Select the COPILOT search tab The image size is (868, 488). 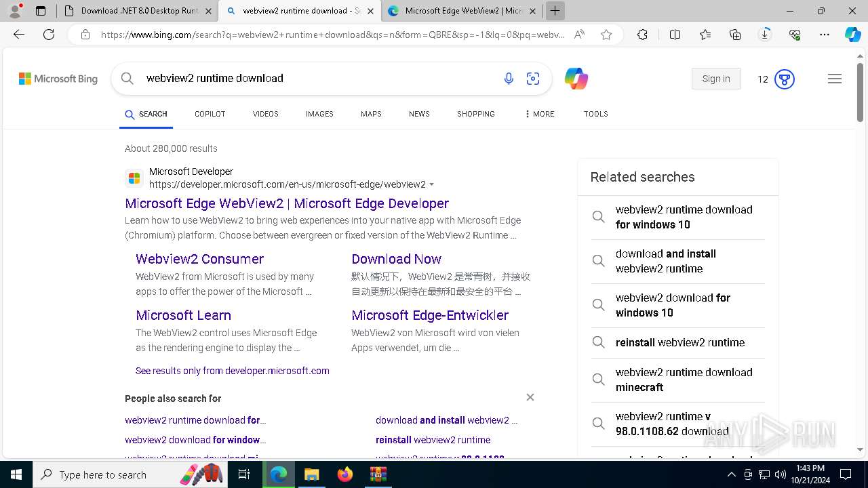pyautogui.click(x=210, y=114)
